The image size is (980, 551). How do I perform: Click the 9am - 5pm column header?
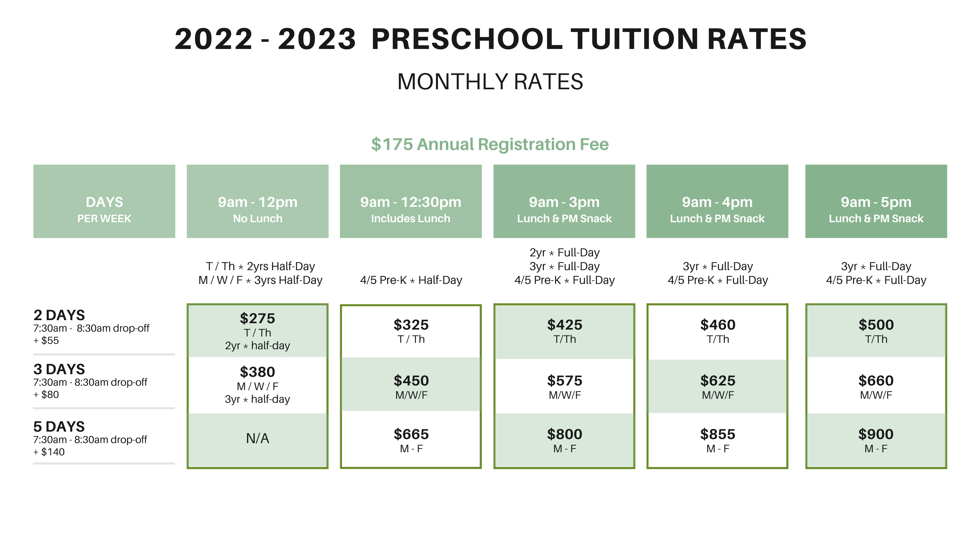point(876,202)
